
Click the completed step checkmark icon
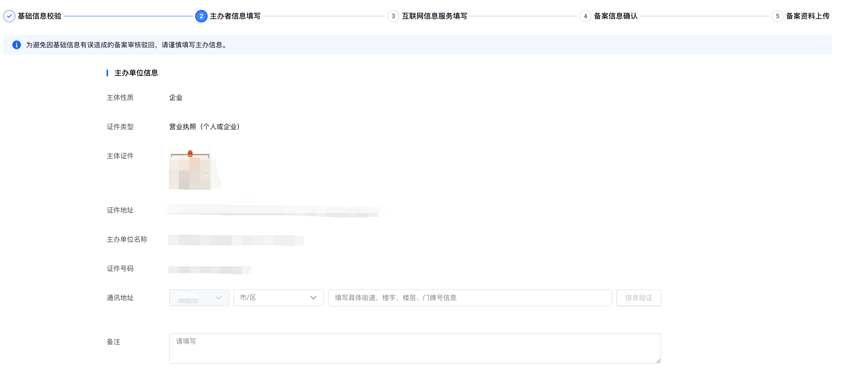pyautogui.click(x=9, y=16)
